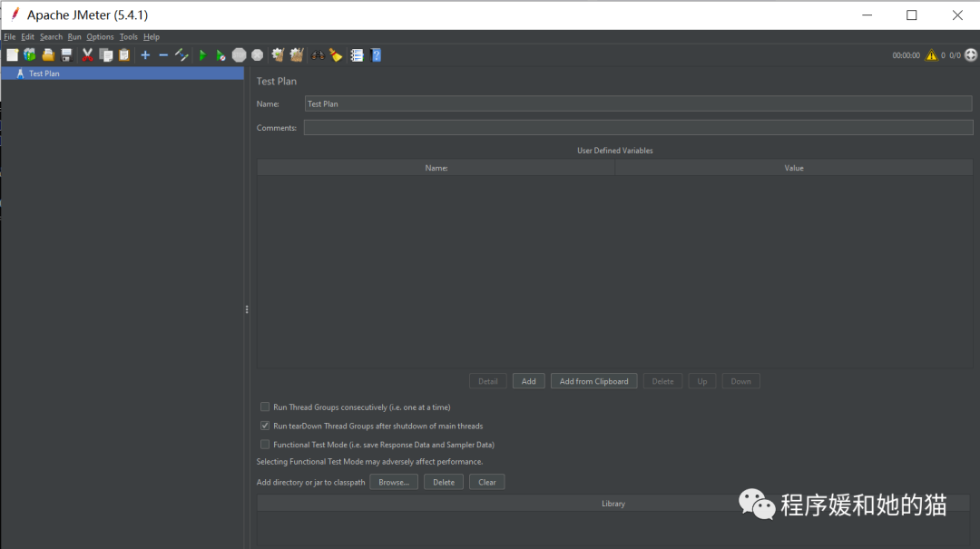Clear results with single broom-gear icon
980x549 pixels.
278,55
